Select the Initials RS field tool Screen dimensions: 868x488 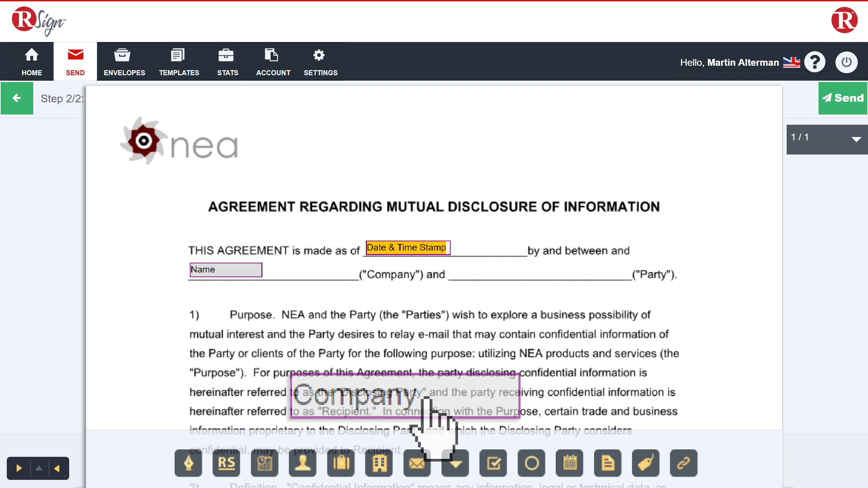tap(226, 463)
